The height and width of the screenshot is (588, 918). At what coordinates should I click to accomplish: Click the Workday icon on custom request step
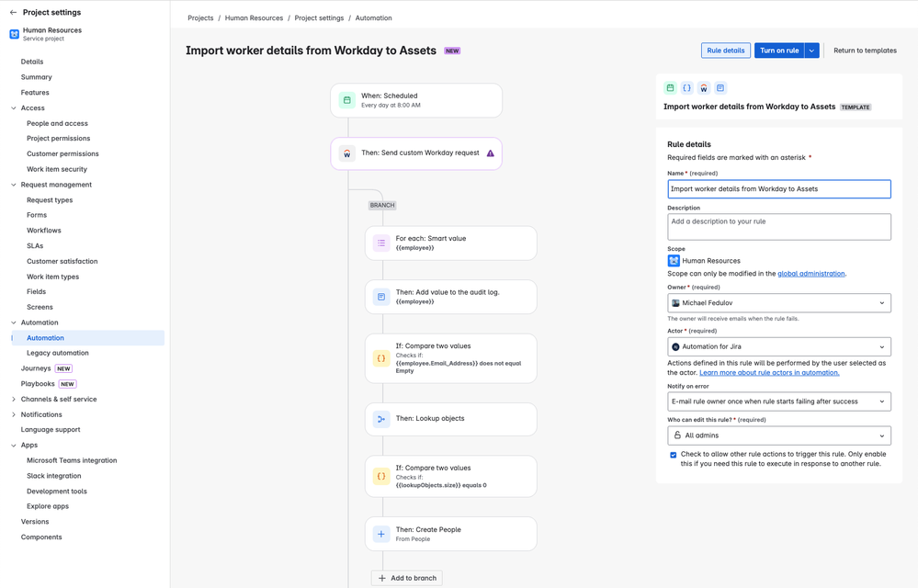347,153
